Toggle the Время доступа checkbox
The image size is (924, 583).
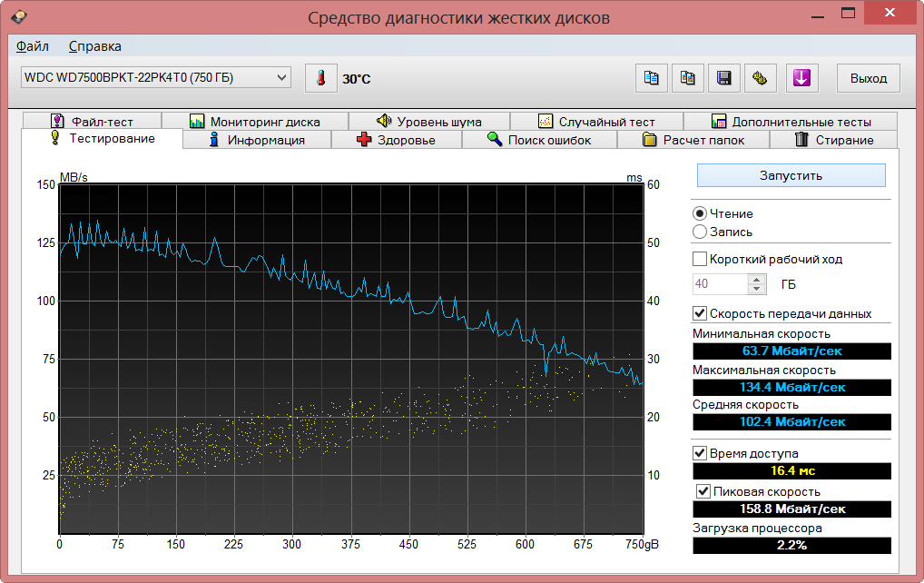tap(700, 453)
